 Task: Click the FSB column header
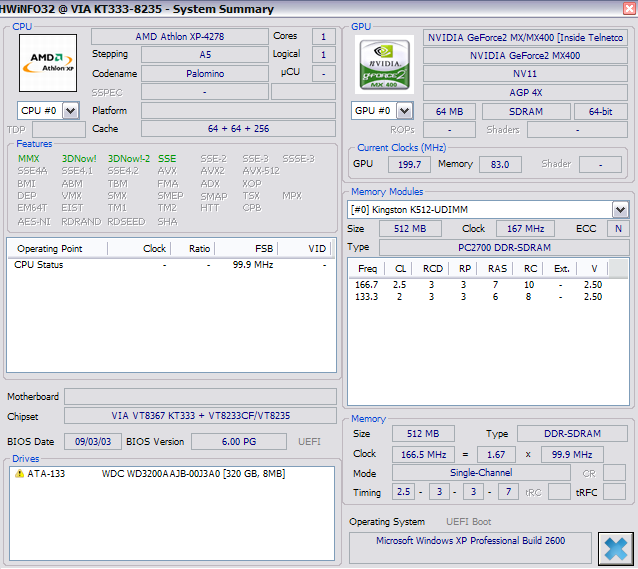click(x=246, y=249)
